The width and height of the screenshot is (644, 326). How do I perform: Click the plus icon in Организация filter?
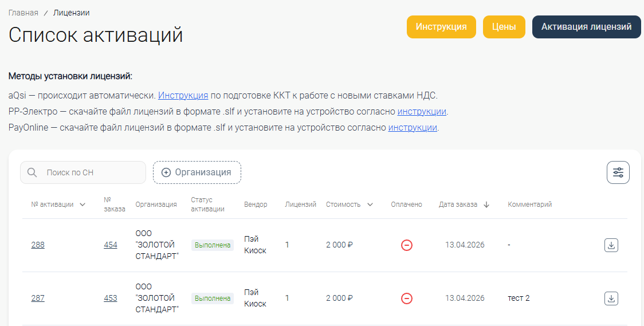(x=166, y=172)
